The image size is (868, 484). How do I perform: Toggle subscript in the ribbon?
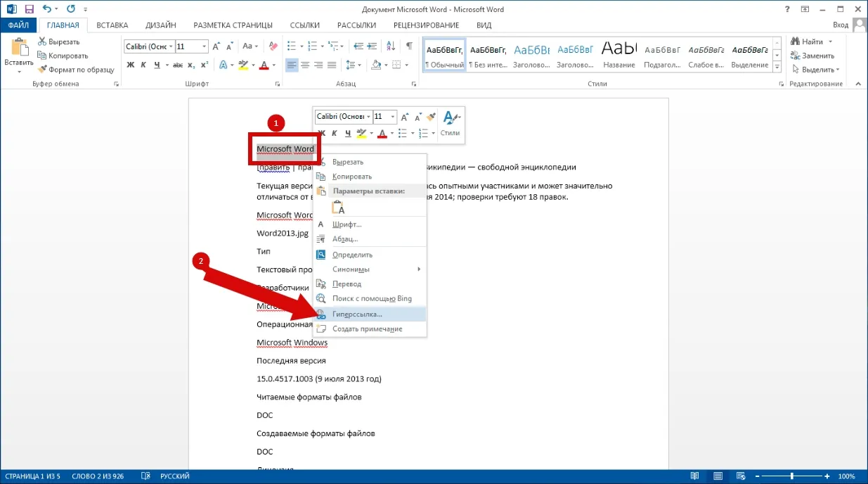tap(192, 65)
